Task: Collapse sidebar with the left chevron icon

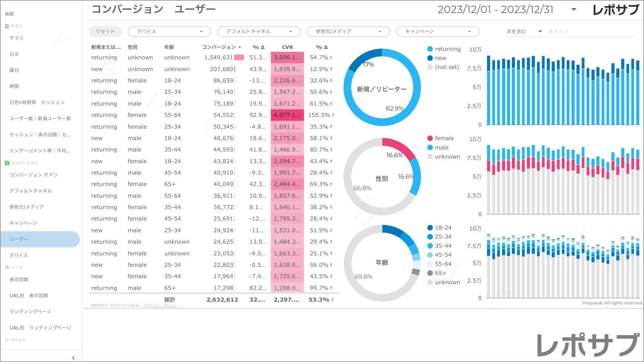Action: (x=73, y=358)
